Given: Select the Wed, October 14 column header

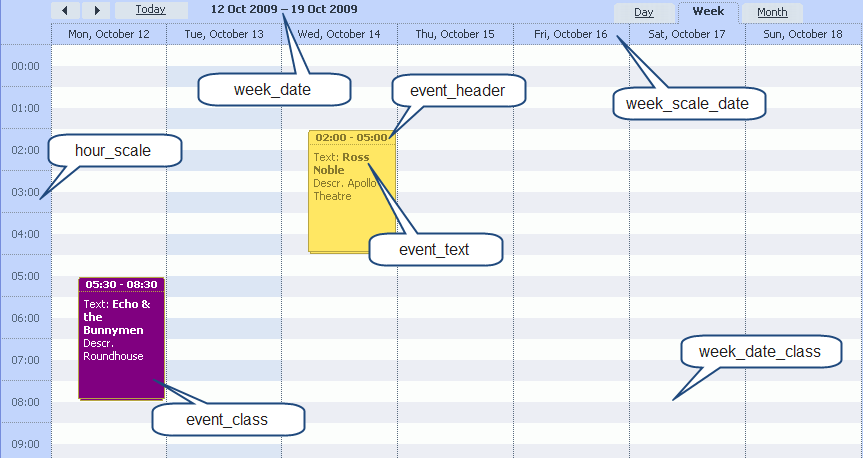Looking at the screenshot, I should point(339,34).
